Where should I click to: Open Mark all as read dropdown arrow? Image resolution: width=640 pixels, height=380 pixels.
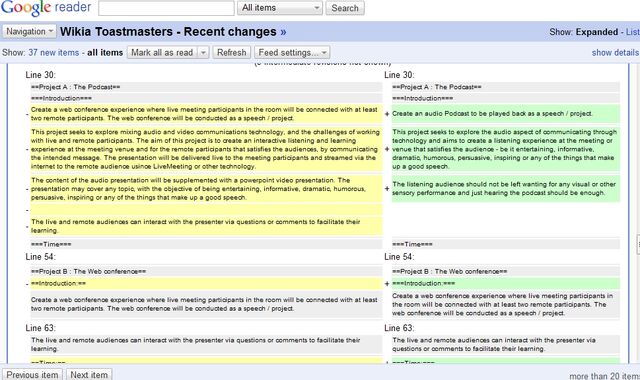coord(203,53)
